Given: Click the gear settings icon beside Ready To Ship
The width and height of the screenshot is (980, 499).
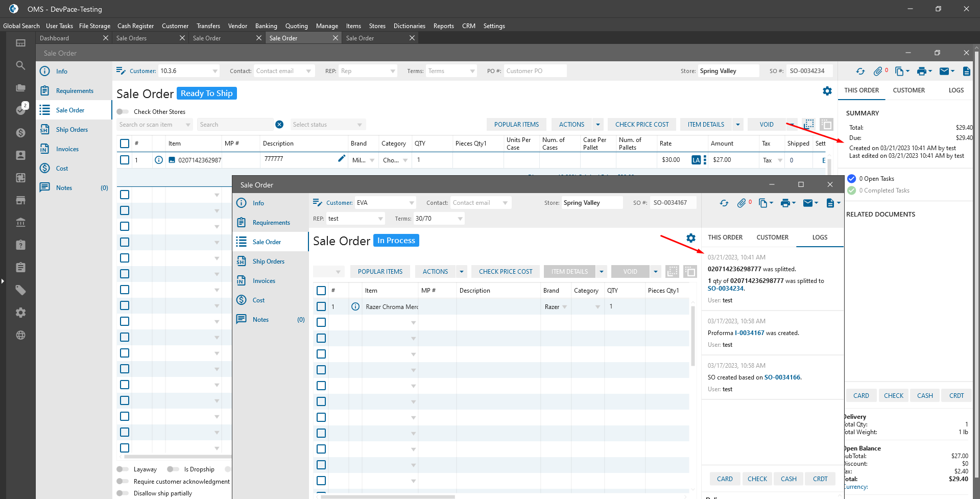Looking at the screenshot, I should [x=827, y=91].
